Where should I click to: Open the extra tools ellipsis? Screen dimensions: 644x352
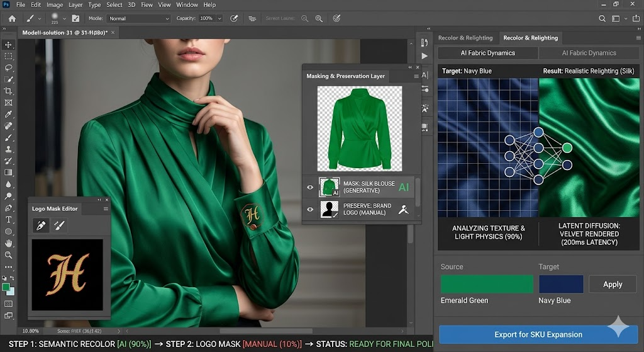coord(8,267)
